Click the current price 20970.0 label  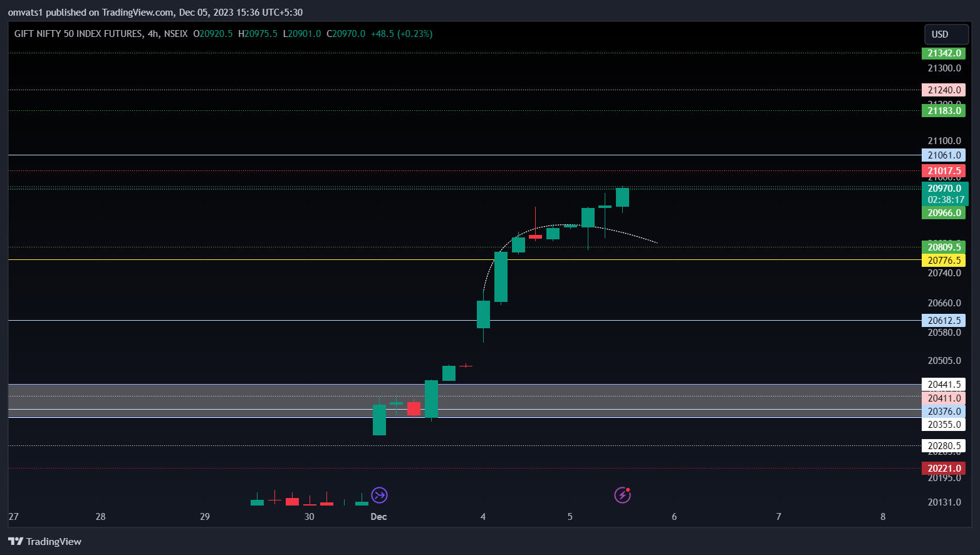coord(944,189)
